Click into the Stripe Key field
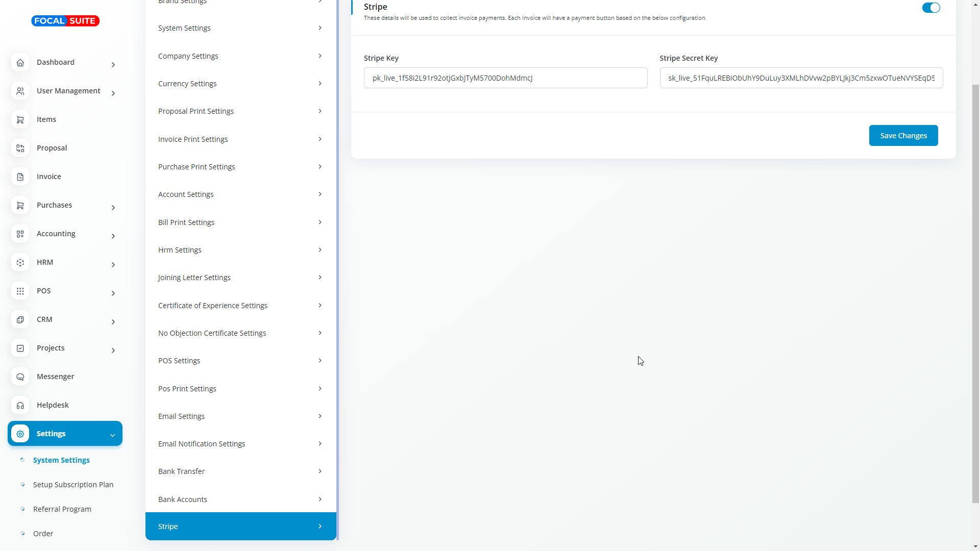The image size is (980, 551). pyautogui.click(x=505, y=78)
